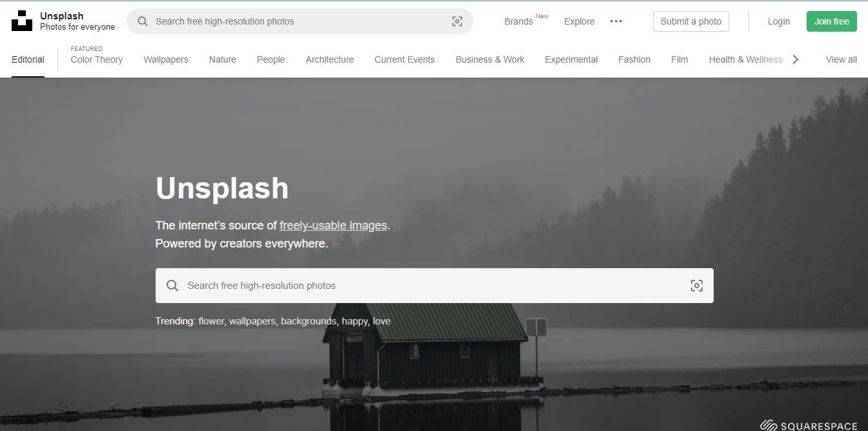The height and width of the screenshot is (431, 868).
Task: Follow the freely-usable images link
Action: click(333, 226)
